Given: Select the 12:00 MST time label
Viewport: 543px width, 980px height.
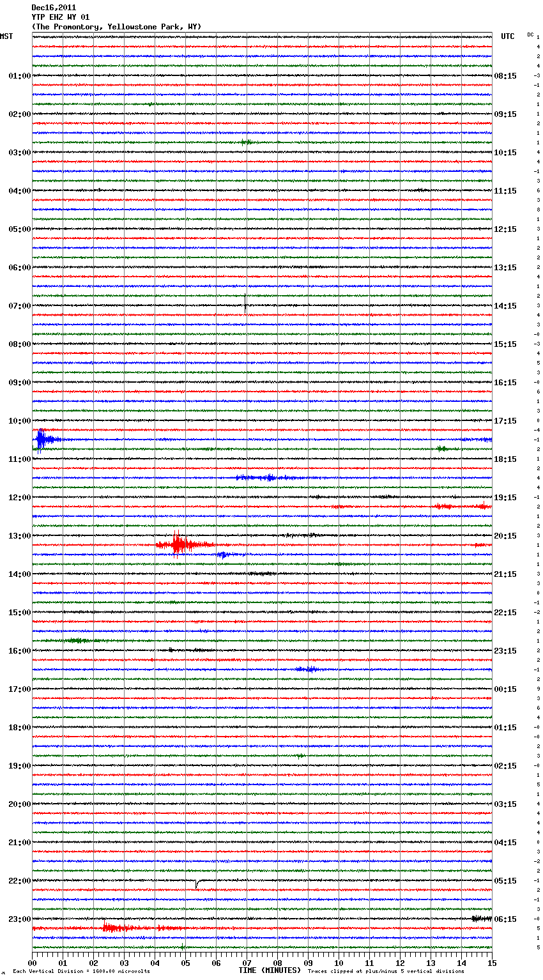Looking at the screenshot, I should (20, 498).
